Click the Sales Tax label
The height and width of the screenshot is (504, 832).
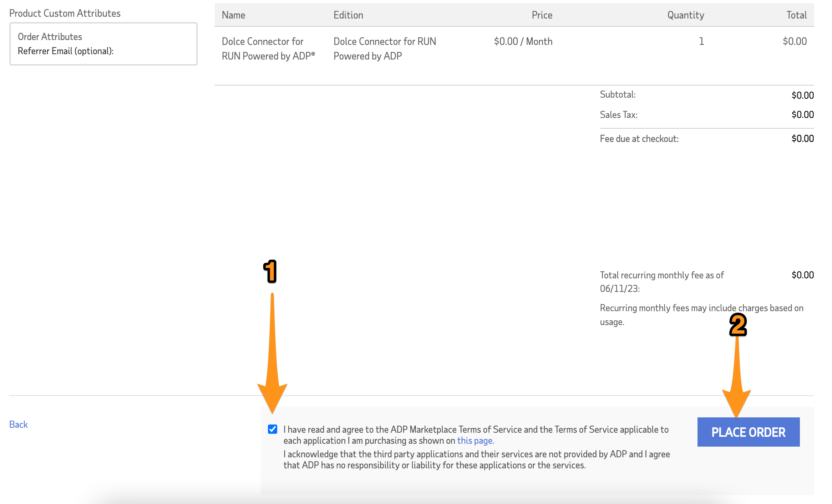(618, 115)
